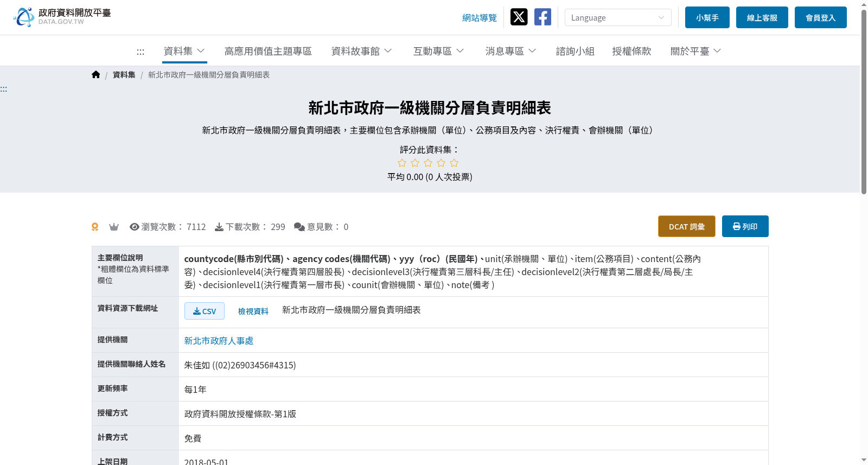
Task: Click the 列印 print button
Action: click(x=745, y=226)
